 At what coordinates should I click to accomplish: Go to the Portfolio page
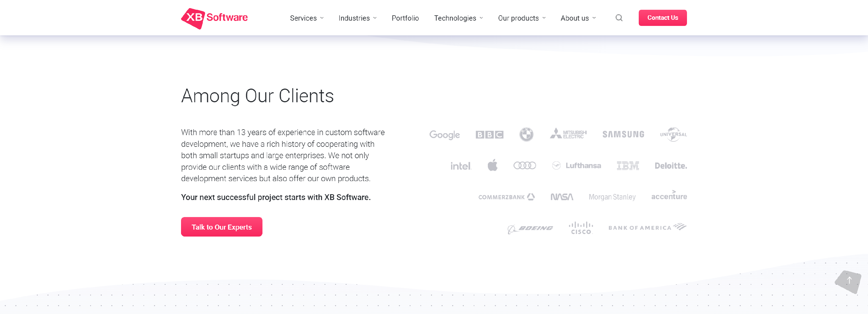(x=405, y=18)
